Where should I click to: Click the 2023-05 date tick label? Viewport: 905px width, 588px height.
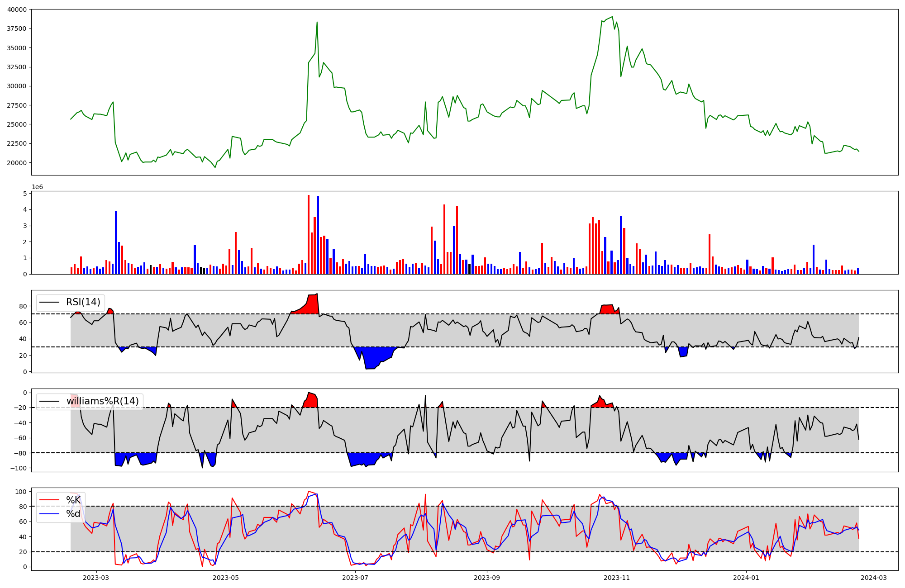(226, 578)
